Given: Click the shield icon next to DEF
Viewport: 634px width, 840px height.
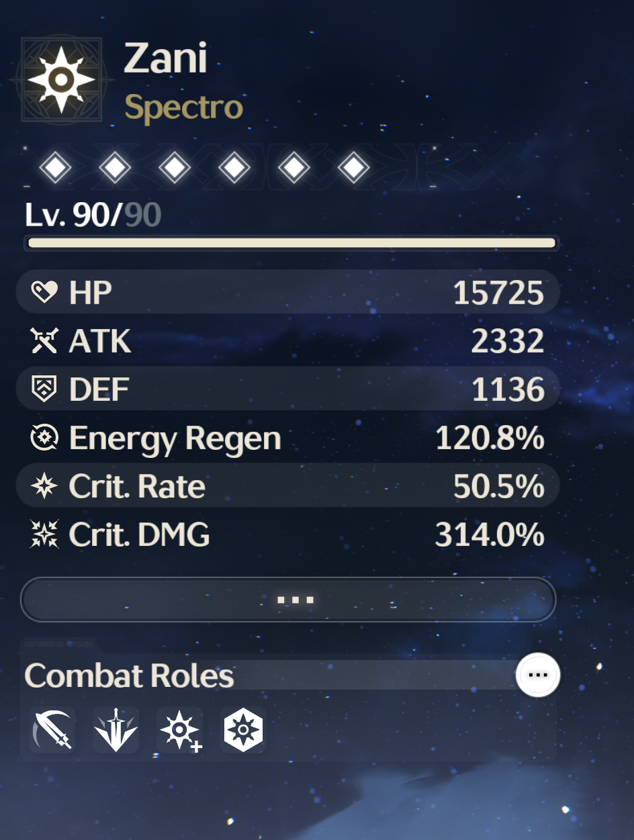Looking at the screenshot, I should (x=44, y=389).
